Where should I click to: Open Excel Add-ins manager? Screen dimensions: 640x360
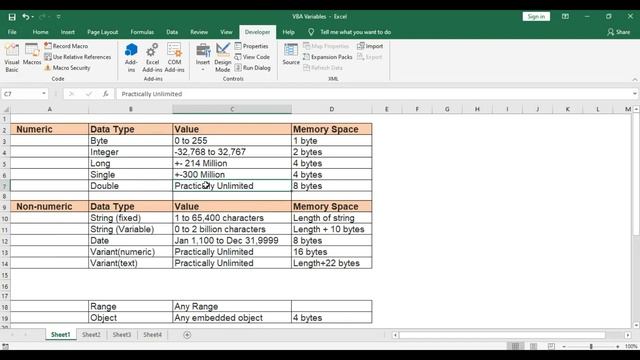tap(152, 58)
